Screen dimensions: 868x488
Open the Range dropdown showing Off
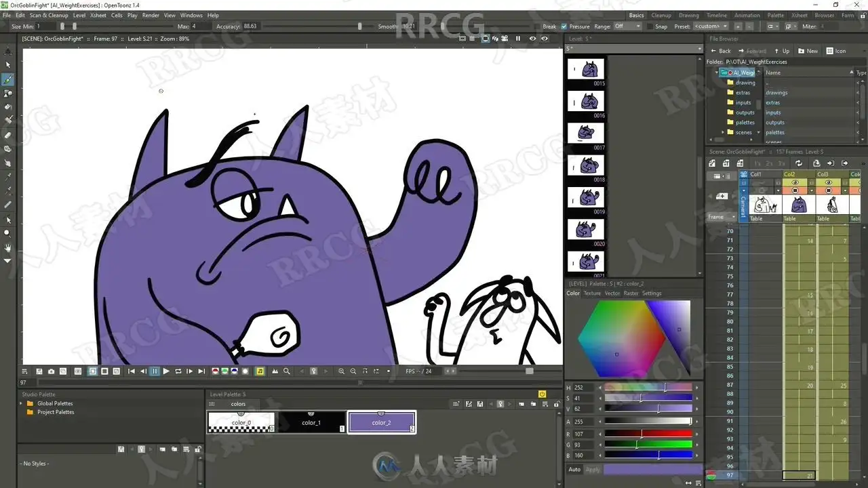point(627,26)
